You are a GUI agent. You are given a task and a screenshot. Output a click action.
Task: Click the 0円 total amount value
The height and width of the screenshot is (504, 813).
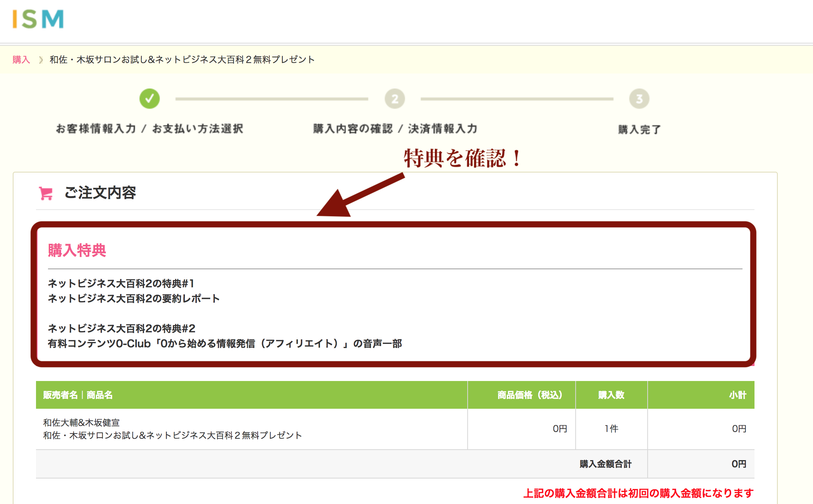[x=739, y=464]
